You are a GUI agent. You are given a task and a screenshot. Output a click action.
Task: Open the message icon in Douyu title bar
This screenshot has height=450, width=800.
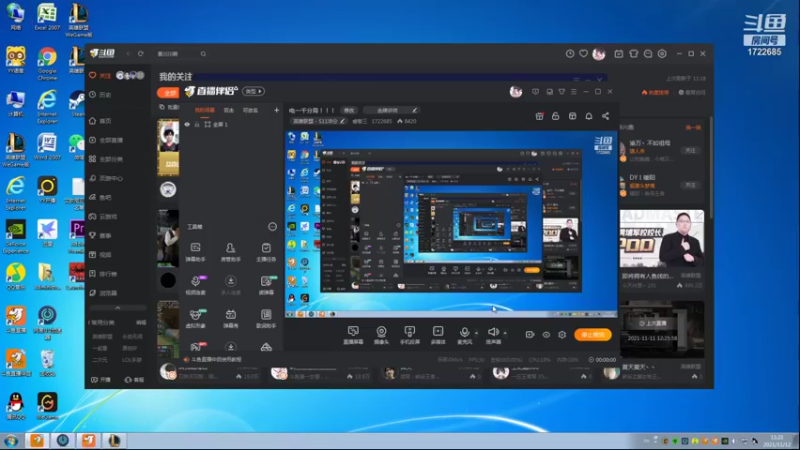point(648,54)
